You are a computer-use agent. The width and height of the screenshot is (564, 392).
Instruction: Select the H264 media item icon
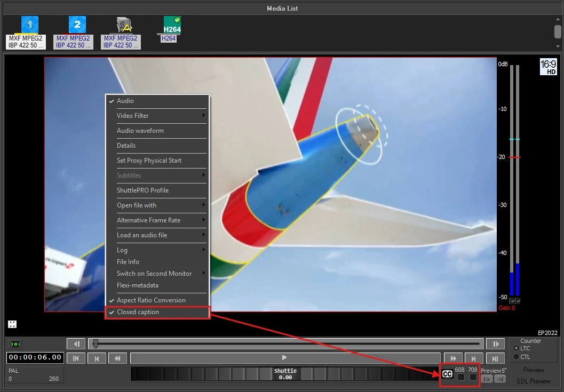coord(172,25)
